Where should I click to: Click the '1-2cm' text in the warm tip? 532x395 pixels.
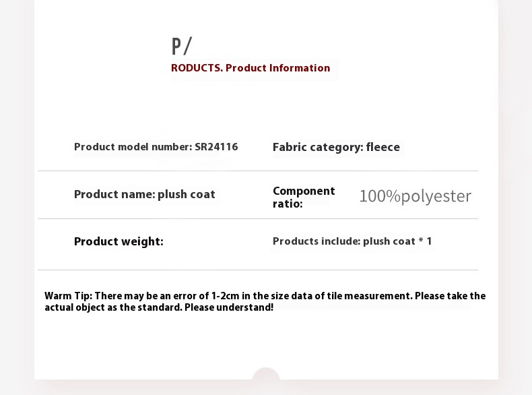[x=226, y=296]
